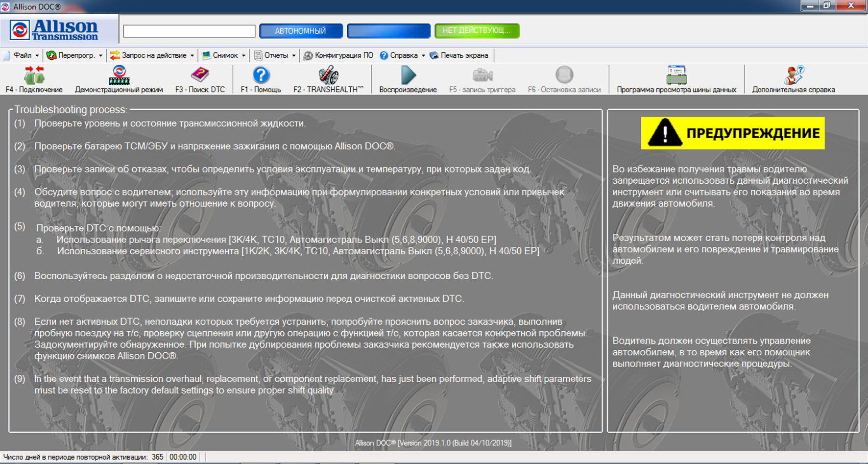The width and height of the screenshot is (868, 464).
Task: Expand the Файл menu dropdown
Action: 22,55
